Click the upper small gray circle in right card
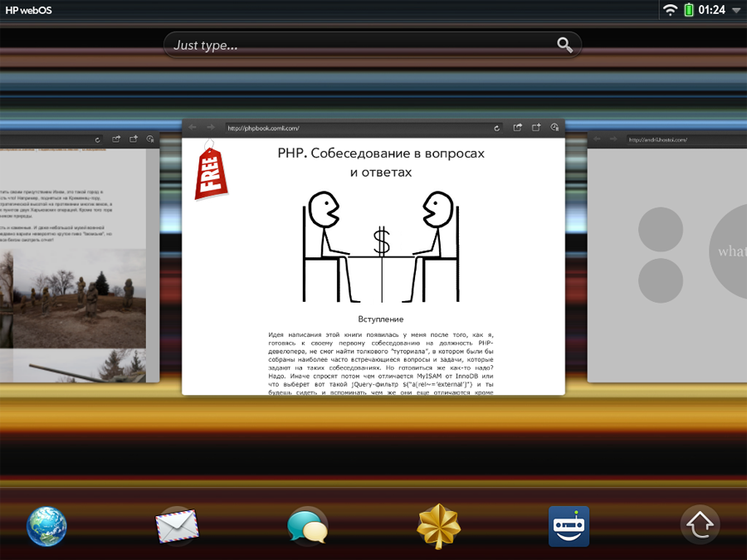 click(x=661, y=230)
